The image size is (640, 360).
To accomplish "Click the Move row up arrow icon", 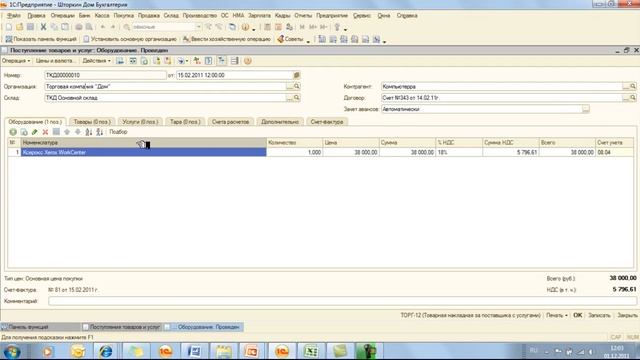I will pyautogui.click(x=67, y=132).
